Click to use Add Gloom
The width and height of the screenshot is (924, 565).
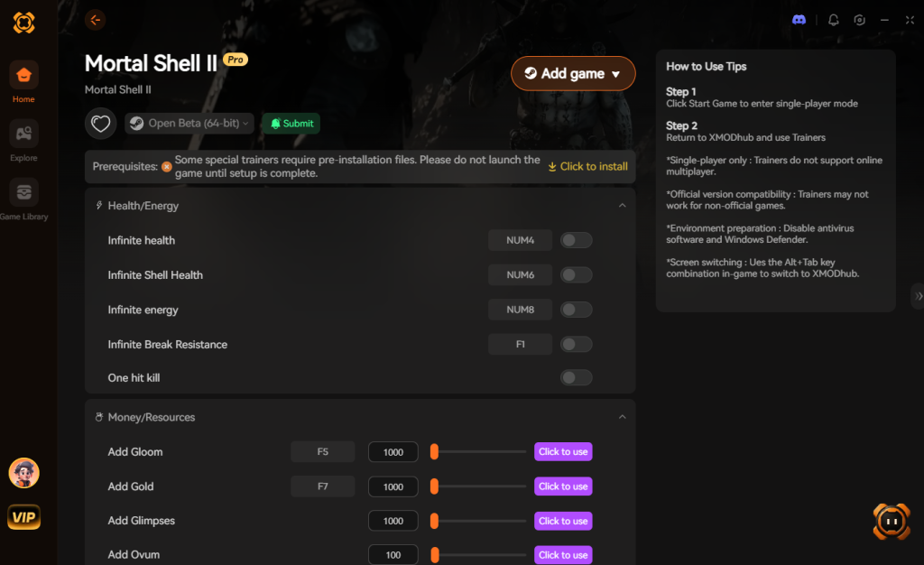[563, 452]
